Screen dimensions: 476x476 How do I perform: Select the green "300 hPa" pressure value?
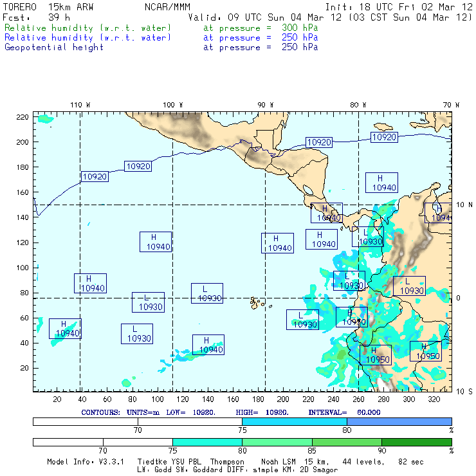pos(300,28)
